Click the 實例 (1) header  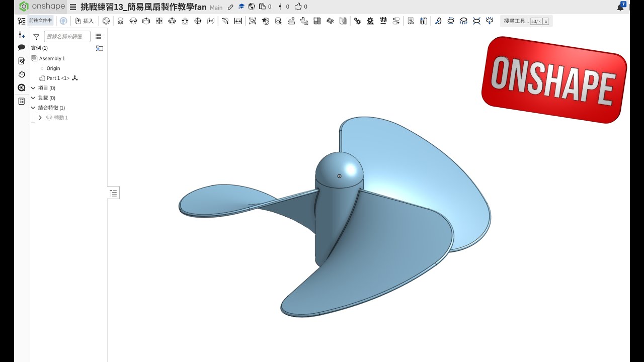pyautogui.click(x=39, y=48)
